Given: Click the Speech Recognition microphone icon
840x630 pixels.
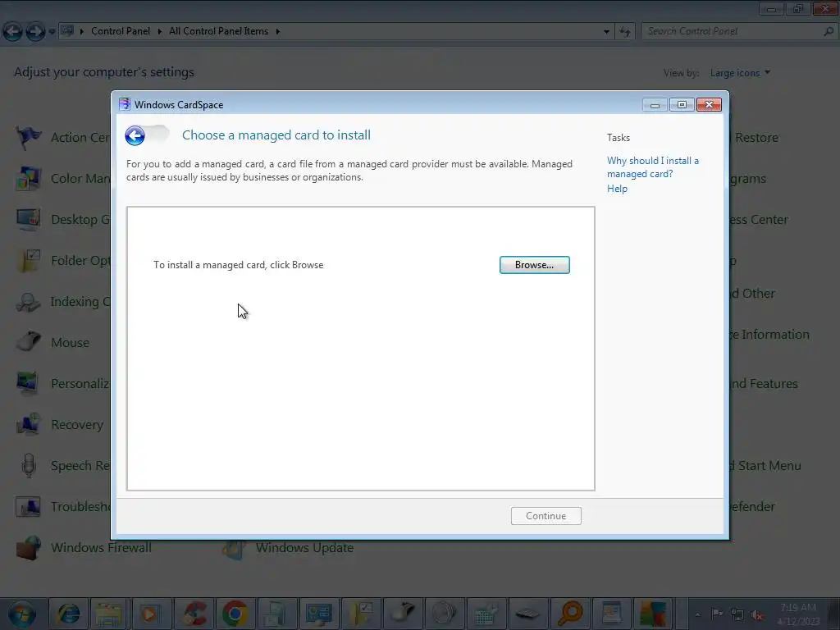Looking at the screenshot, I should coord(28,466).
